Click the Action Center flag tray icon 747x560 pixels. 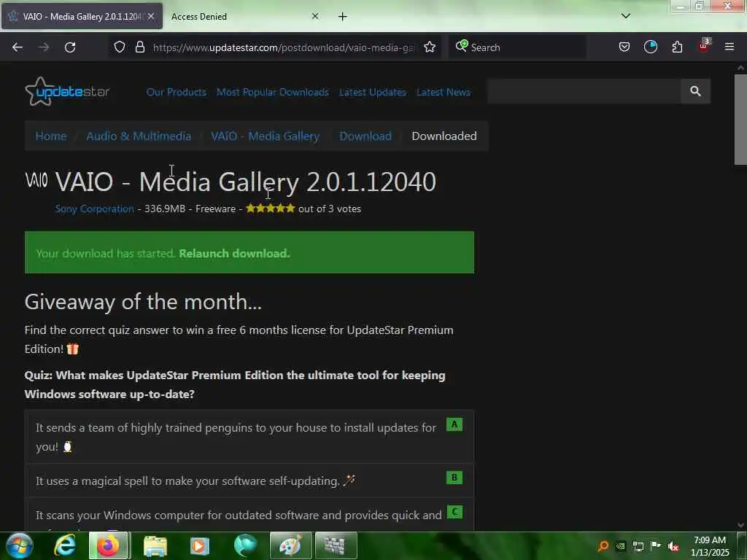pos(656,546)
